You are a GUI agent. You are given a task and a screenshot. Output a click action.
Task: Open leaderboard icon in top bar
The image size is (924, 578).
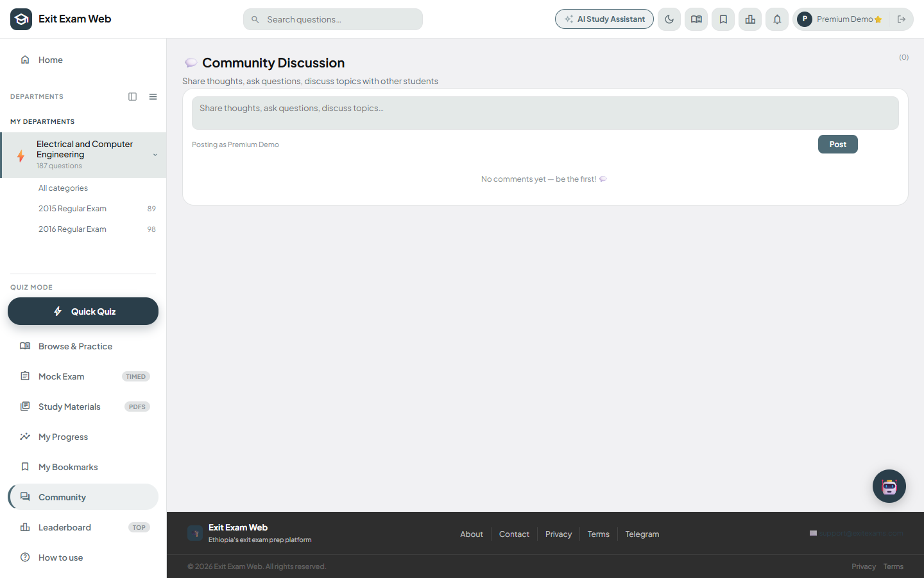tap(750, 19)
